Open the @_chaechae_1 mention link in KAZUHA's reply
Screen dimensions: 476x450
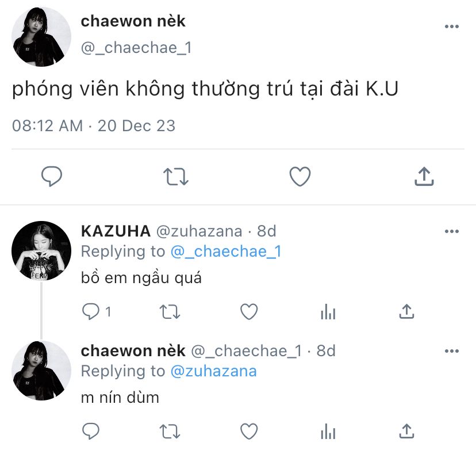click(x=226, y=251)
